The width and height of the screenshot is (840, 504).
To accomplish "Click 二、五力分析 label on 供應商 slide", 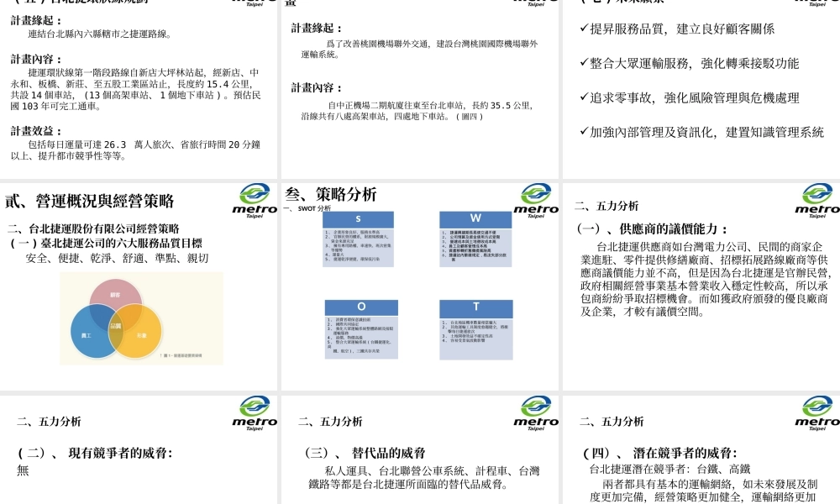I will click(606, 206).
